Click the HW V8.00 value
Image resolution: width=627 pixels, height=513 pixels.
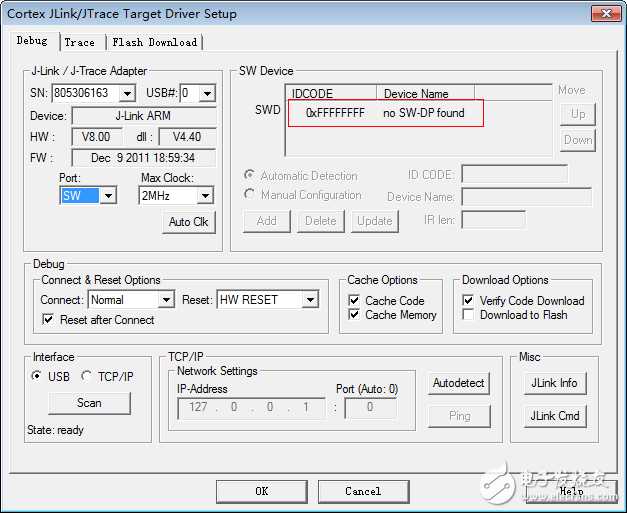click(96, 137)
